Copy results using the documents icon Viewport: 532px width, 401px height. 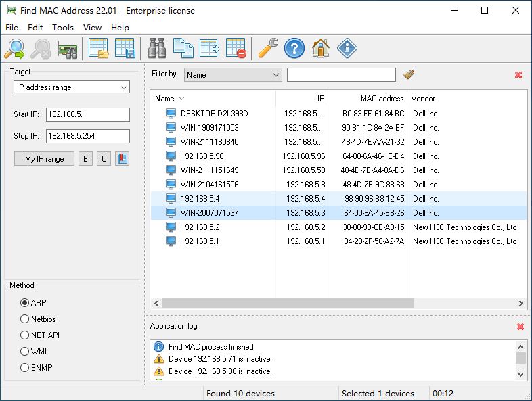tap(183, 49)
